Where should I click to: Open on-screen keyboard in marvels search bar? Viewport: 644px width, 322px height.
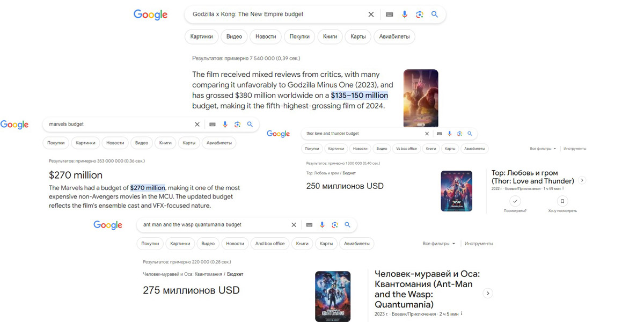[x=213, y=124]
